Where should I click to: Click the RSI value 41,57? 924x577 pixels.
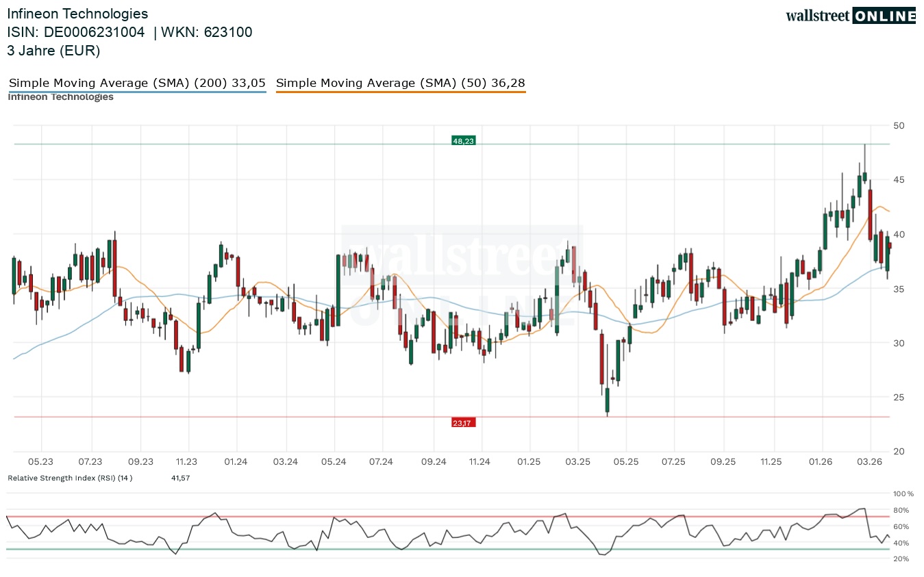(x=180, y=478)
